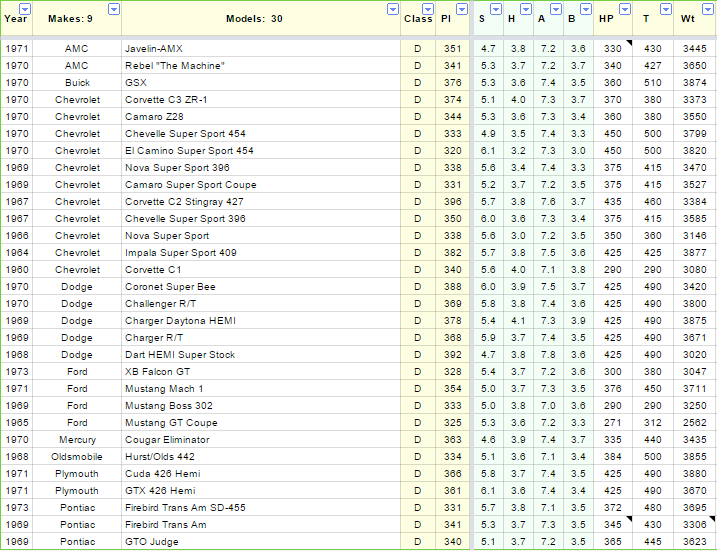Image resolution: width=717 pixels, height=551 pixels.
Task: Open the H column filter dropdown
Action: (526, 9)
